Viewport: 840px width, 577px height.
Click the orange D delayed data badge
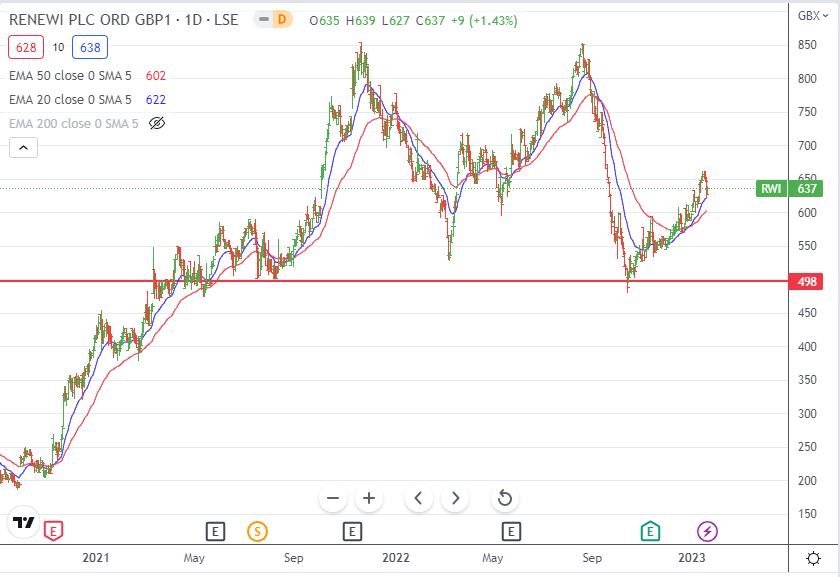tap(282, 20)
